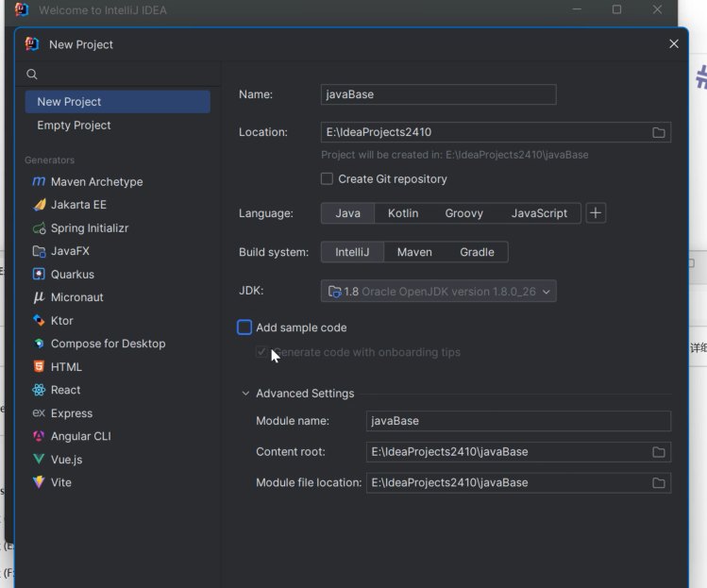The width and height of the screenshot is (707, 588).
Task: Click the Micronaut mu icon
Action: (x=39, y=297)
